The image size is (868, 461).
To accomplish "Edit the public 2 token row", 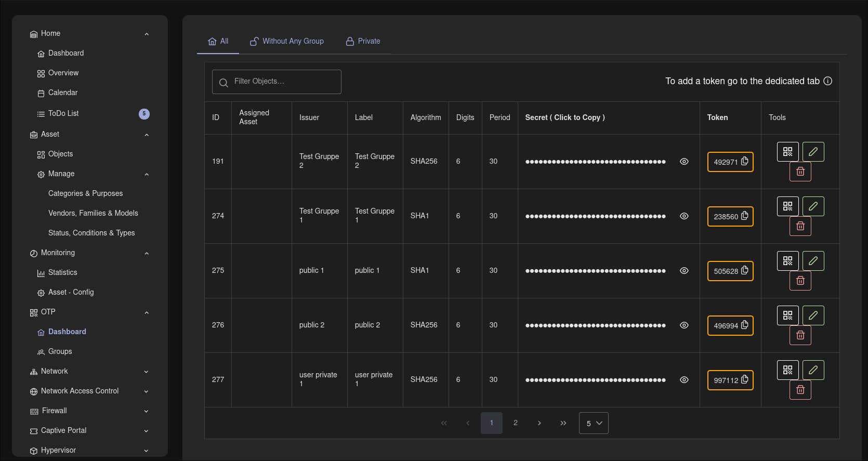I will tap(813, 315).
